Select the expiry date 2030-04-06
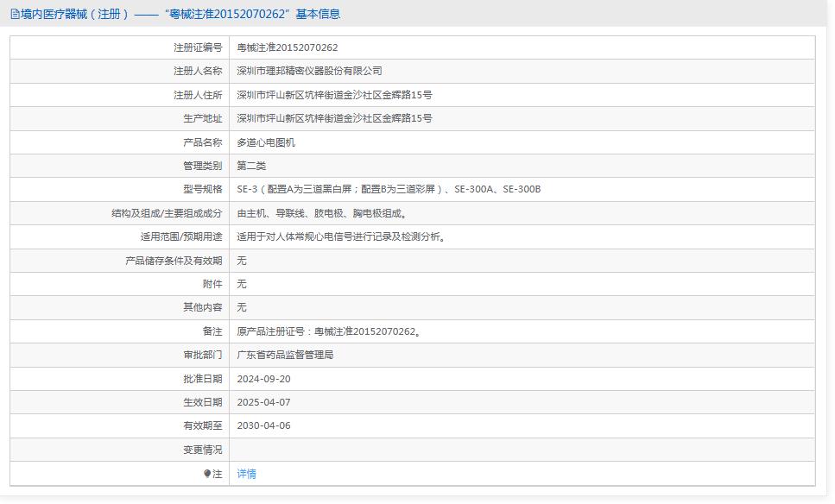835x504 pixels. [x=263, y=425]
